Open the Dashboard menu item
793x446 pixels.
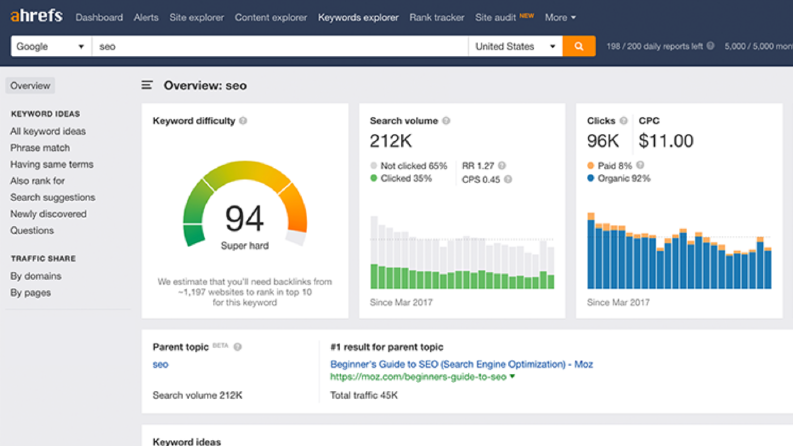pos(99,17)
